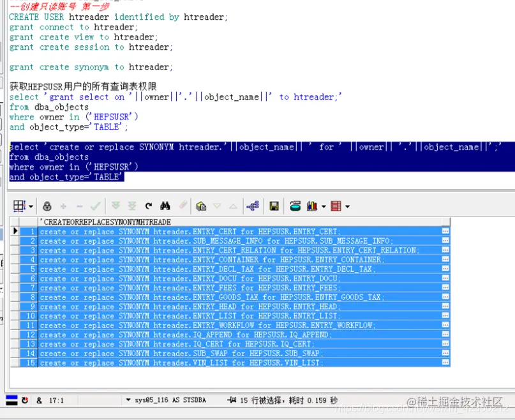Click the insert record plus icon
This screenshot has height=420, width=515.
(63, 206)
